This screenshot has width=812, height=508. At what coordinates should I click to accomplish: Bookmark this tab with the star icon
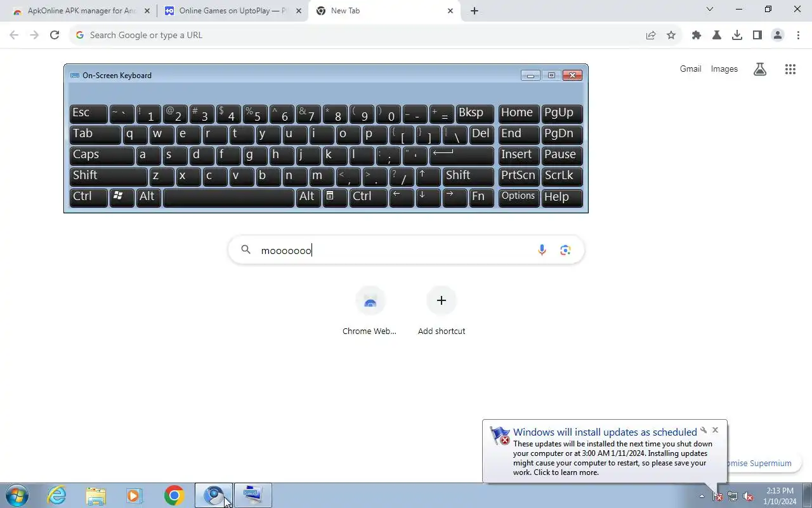click(671, 35)
